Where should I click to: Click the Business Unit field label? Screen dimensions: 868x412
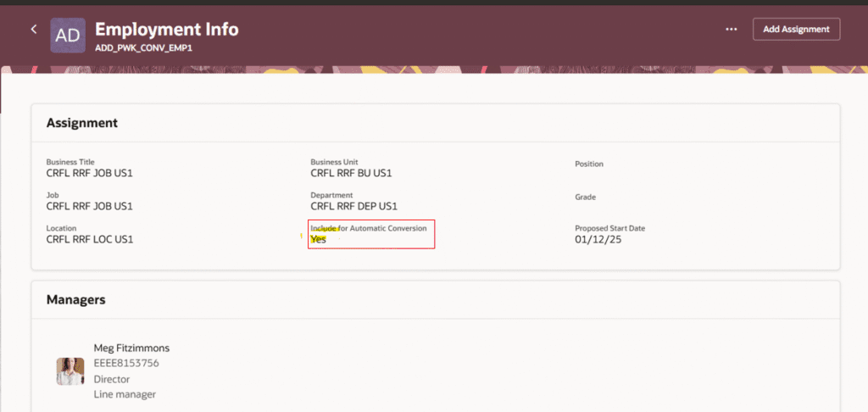[x=334, y=162]
